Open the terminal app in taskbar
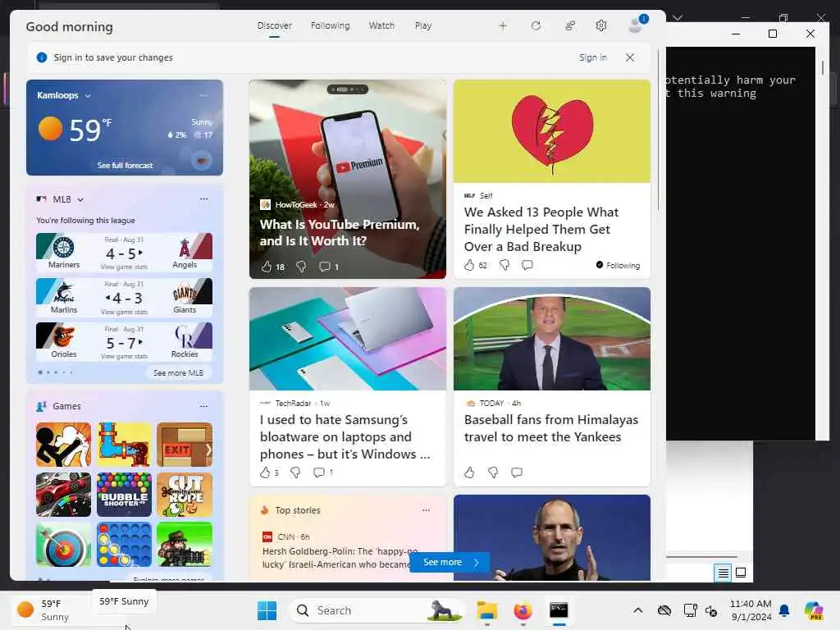840x630 pixels. tap(559, 610)
